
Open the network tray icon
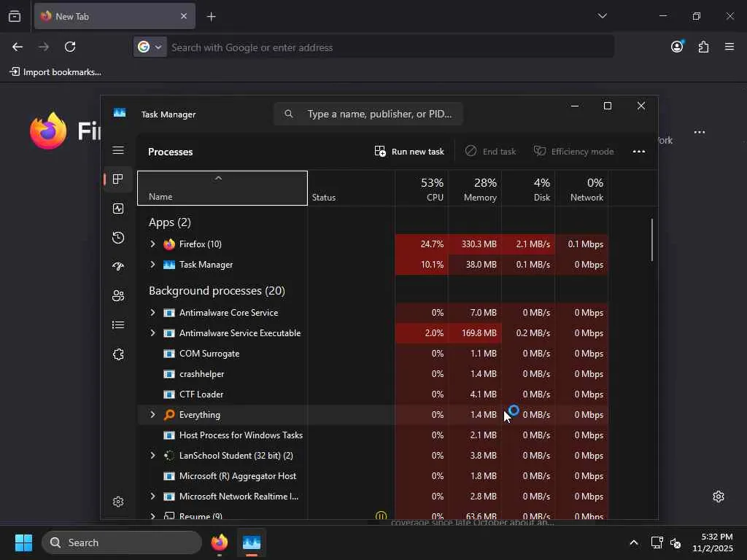tap(657, 542)
